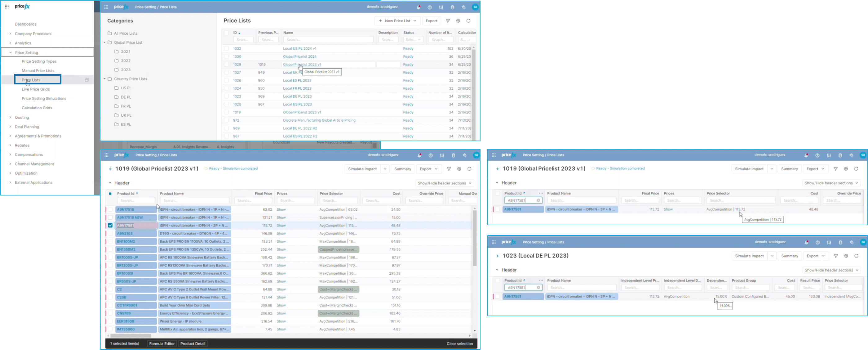Open wrench tool icon in 1019 full product list header
Image resolution: width=868 pixels, height=350 pixels.
pyautogui.click(x=465, y=155)
